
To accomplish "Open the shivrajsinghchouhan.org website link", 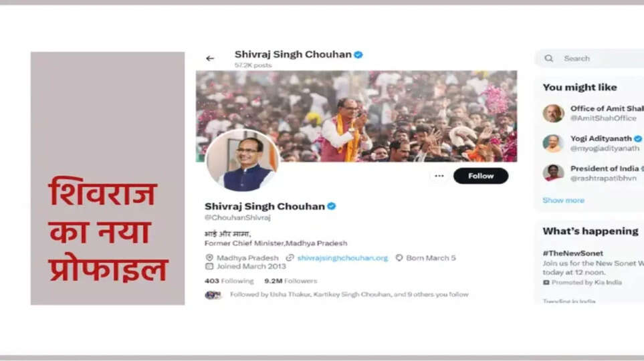I will tap(342, 258).
